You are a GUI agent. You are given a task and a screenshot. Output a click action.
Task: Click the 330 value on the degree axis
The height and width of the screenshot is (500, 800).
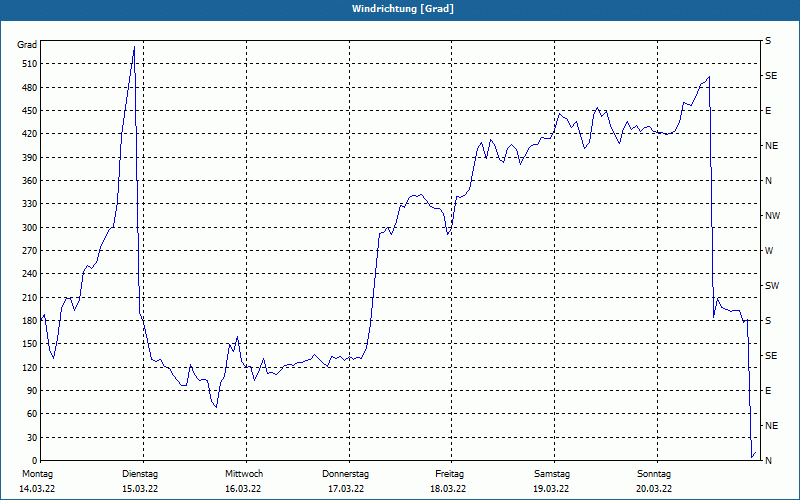point(30,204)
